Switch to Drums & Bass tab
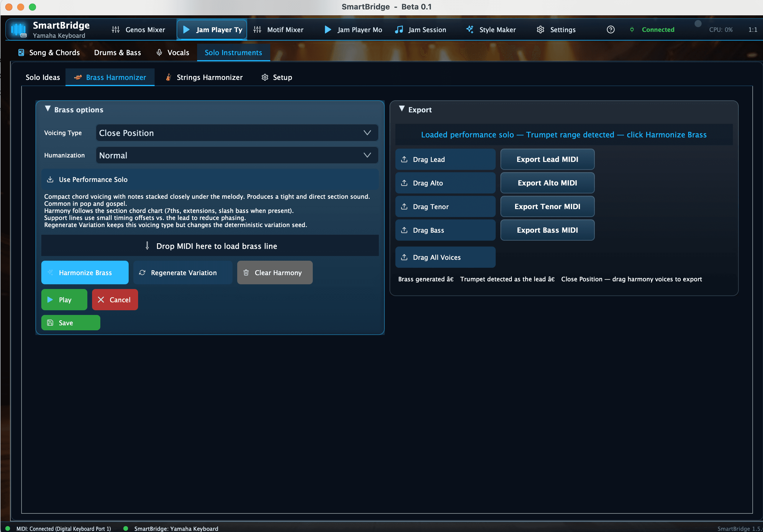The height and width of the screenshot is (532, 763). click(x=117, y=52)
